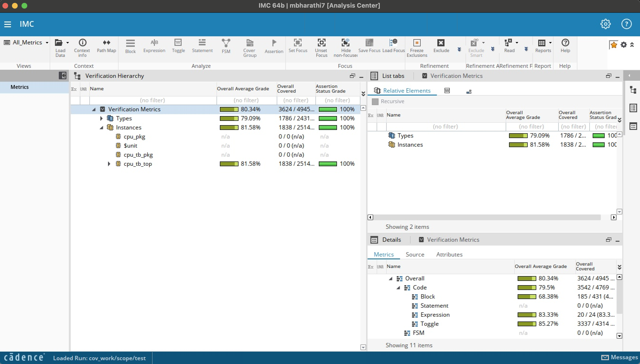
Task: Open the Load Data dropdown arrow
Action: click(68, 43)
